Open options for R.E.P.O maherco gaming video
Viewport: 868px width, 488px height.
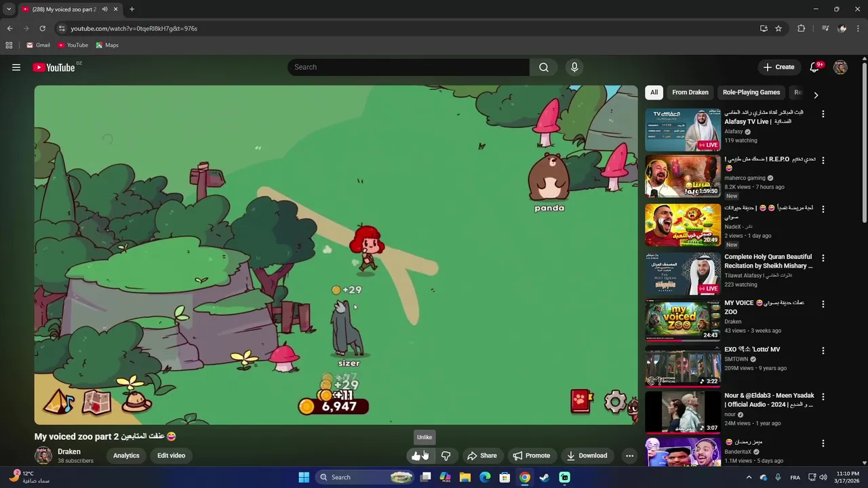click(x=823, y=161)
